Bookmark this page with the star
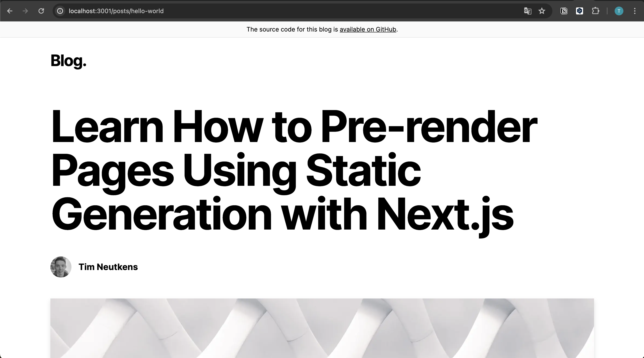 542,11
